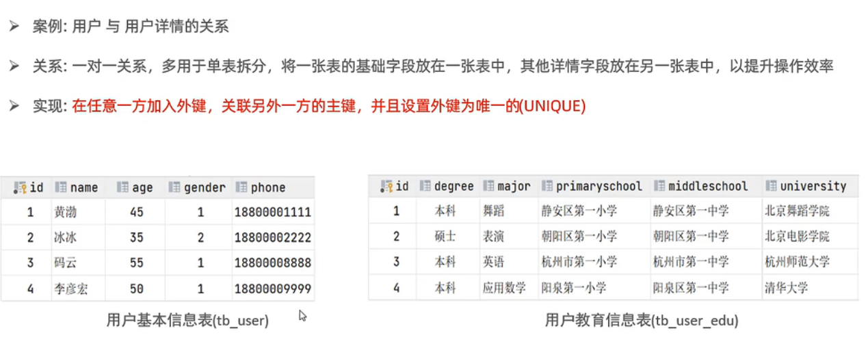Select the major column header
This screenshot has width=868, height=348.
pos(514,186)
